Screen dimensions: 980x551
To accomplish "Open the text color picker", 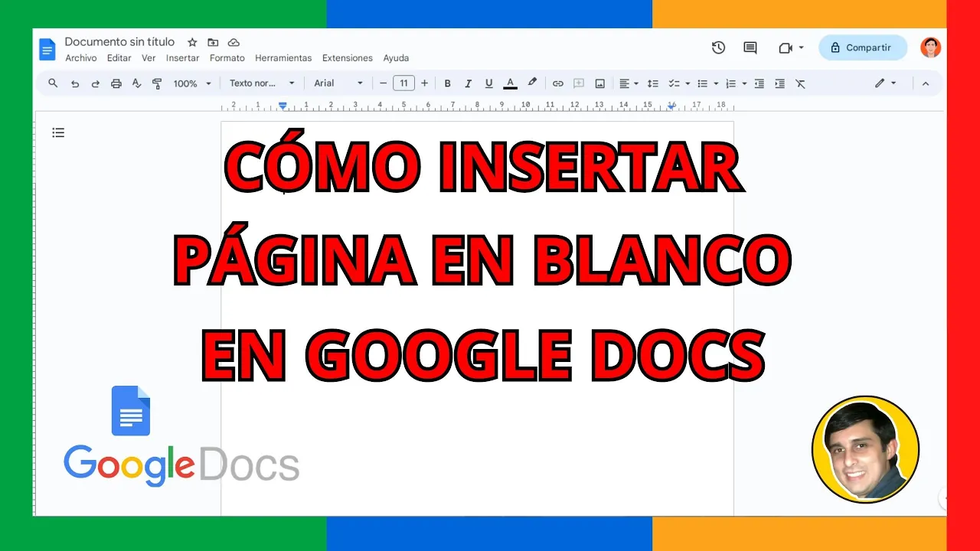I will [510, 83].
